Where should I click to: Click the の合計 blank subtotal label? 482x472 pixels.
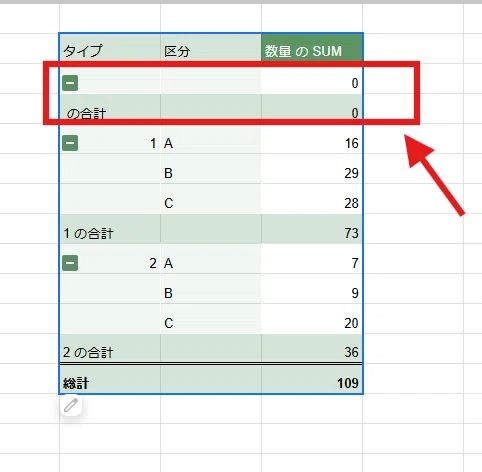coord(86,113)
